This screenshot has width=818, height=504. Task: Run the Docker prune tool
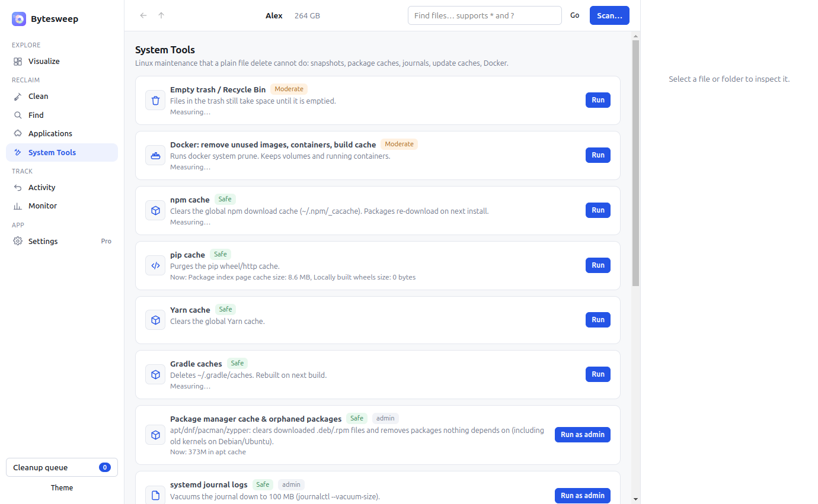point(598,155)
